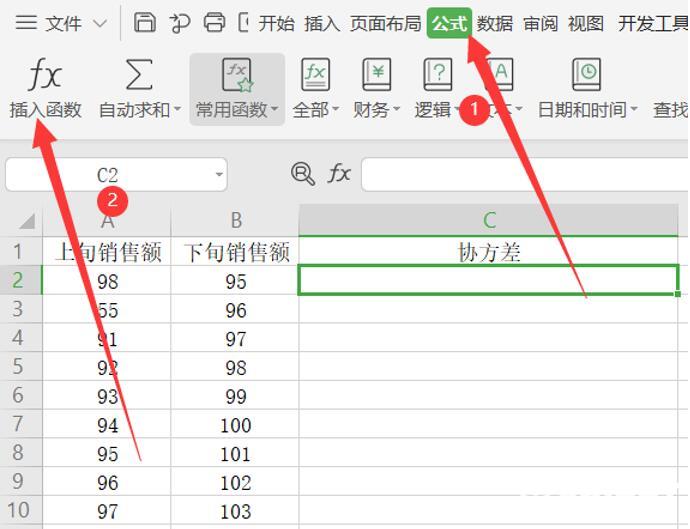
Task: Click cell B8 with value 101
Action: tap(235, 452)
